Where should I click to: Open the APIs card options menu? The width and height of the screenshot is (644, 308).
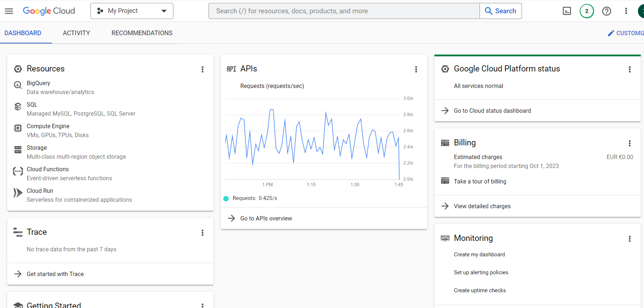(x=416, y=69)
